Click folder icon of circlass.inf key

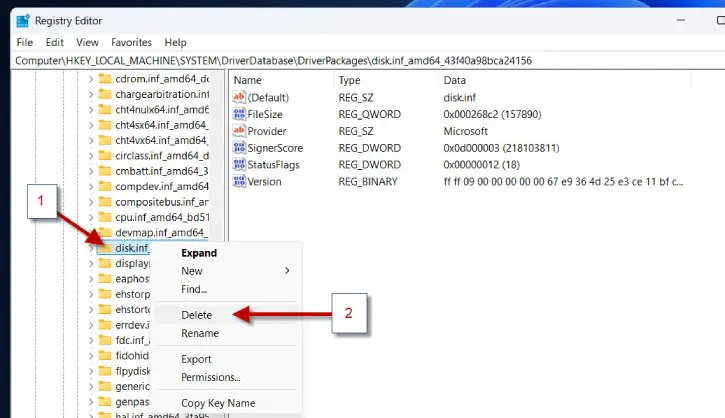105,156
